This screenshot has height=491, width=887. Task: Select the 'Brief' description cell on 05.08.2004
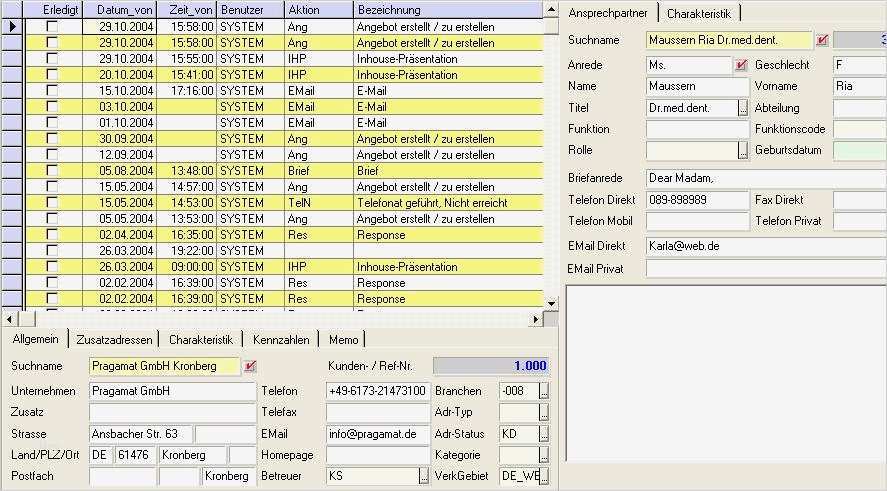448,170
